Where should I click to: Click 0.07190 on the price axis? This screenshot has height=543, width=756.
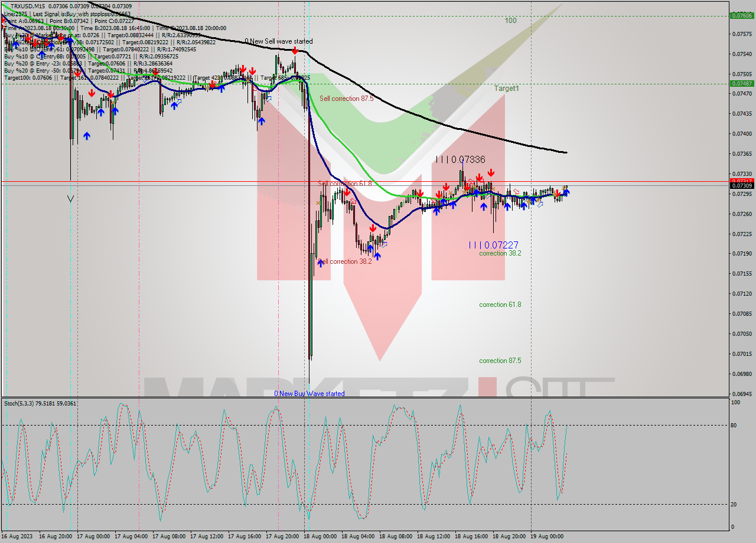pos(742,254)
